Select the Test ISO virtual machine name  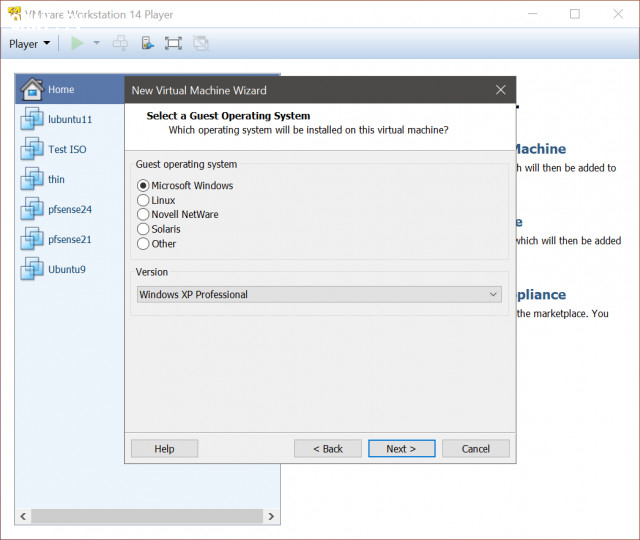click(x=67, y=149)
